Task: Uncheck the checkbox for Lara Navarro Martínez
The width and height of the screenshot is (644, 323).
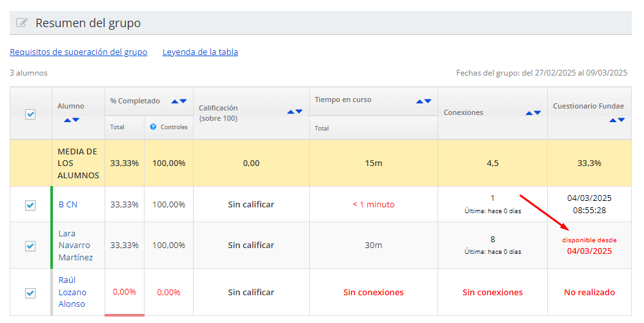Action: [x=30, y=245]
